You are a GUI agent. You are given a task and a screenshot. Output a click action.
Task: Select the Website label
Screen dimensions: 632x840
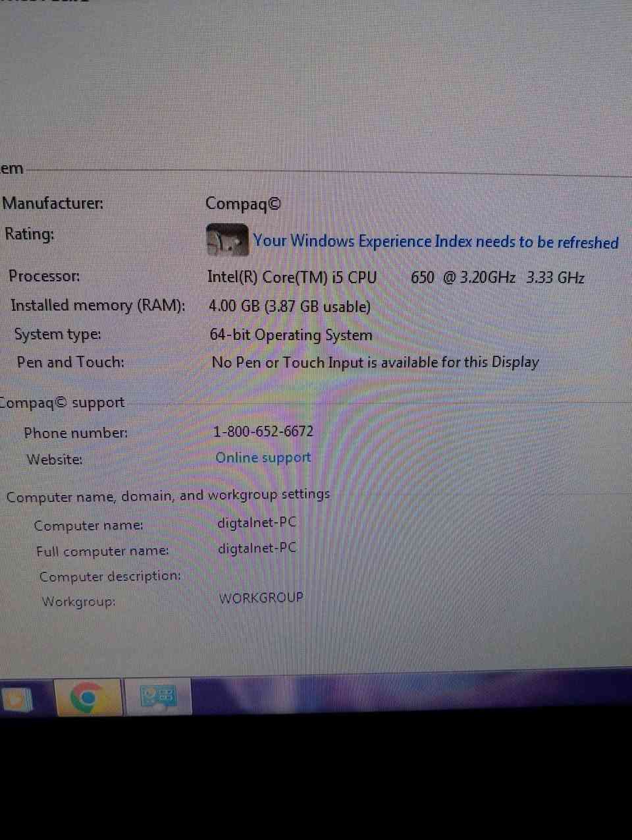55,459
